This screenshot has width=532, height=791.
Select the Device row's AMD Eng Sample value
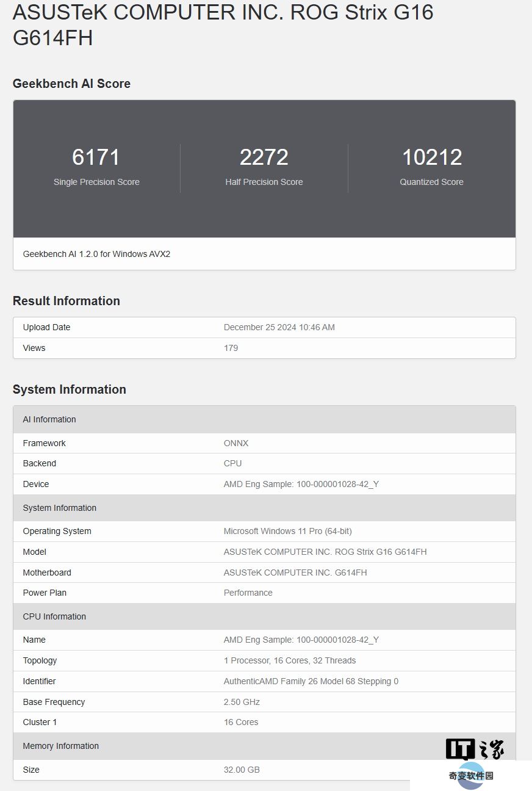coord(301,484)
